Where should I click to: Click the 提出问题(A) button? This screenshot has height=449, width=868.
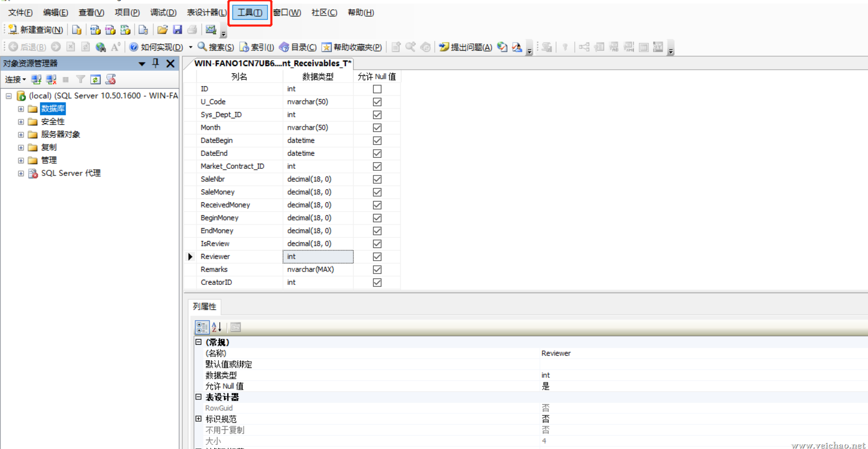click(x=465, y=47)
